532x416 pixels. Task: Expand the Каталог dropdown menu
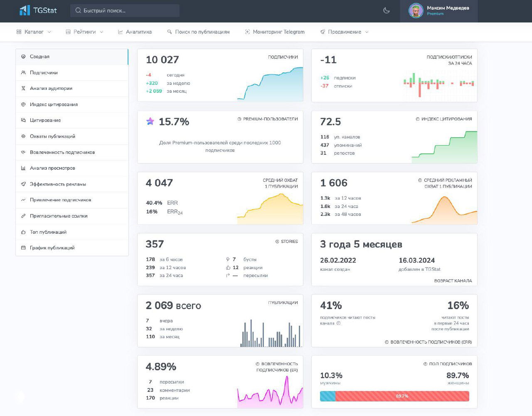34,32
